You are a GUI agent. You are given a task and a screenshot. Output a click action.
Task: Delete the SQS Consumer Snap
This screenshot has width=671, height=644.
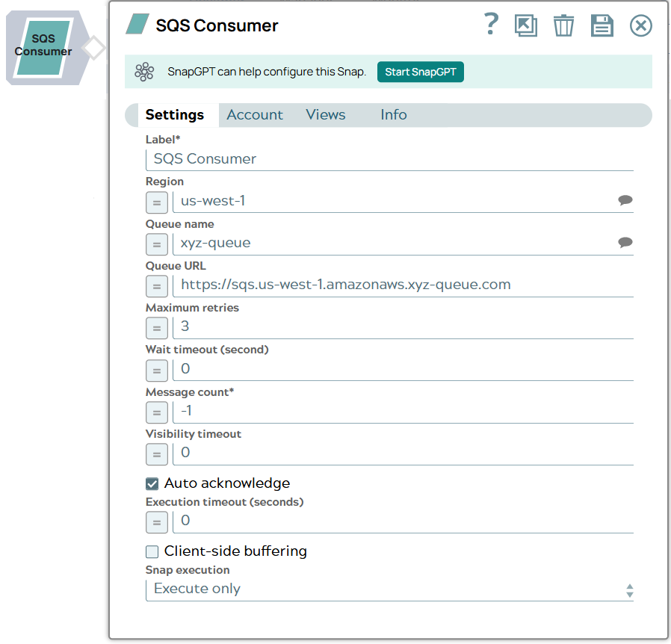tap(563, 25)
